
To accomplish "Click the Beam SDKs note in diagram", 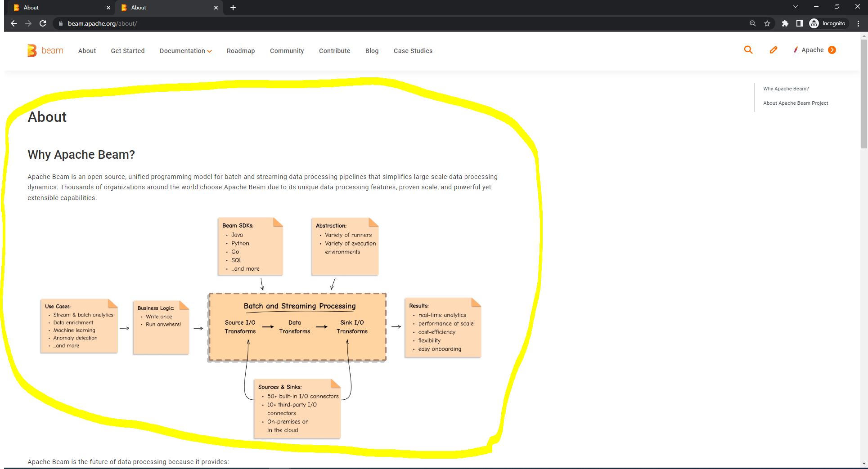I will pyautogui.click(x=250, y=246).
